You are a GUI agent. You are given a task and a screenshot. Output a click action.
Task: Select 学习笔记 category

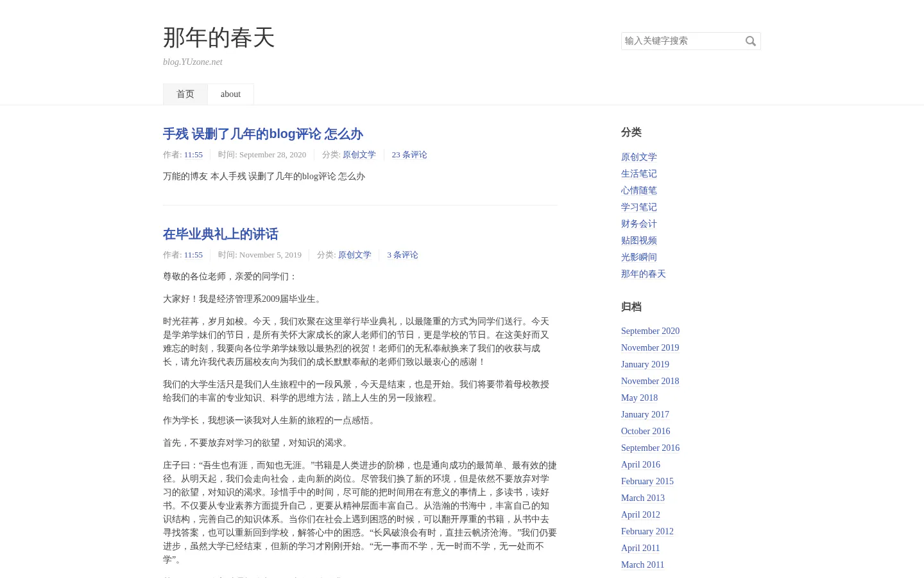tap(639, 207)
